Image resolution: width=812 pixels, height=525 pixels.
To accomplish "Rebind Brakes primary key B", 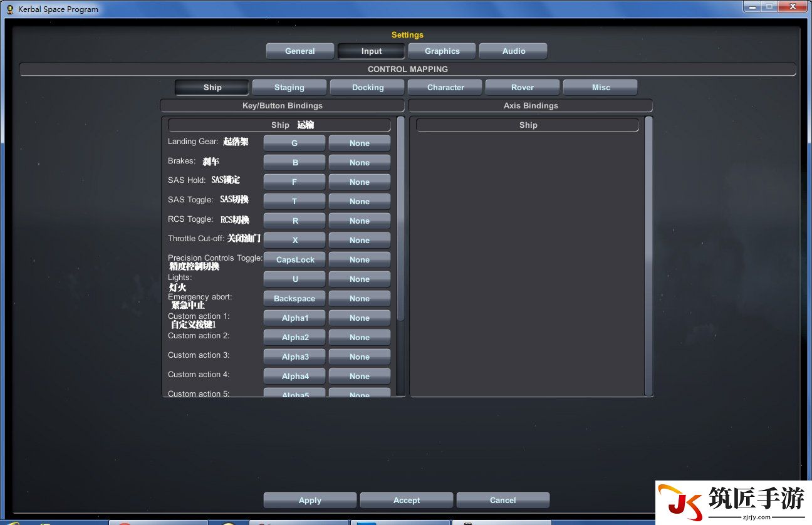I will 294,163.
